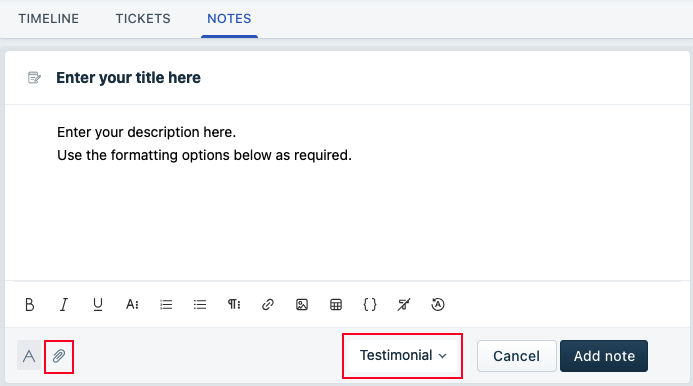Image resolution: width=693 pixels, height=386 pixels.
Task: Cancel the new note
Action: [x=516, y=356]
